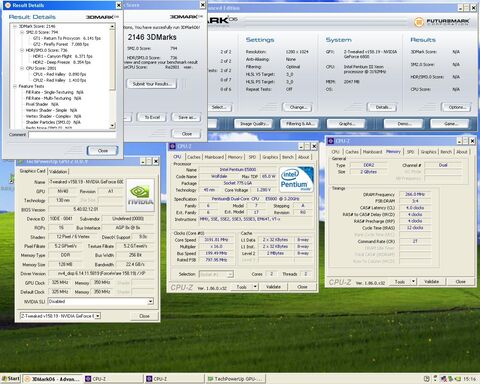Click the Close button in GPU-Z
Screen dimensions: 480x384
click(144, 316)
